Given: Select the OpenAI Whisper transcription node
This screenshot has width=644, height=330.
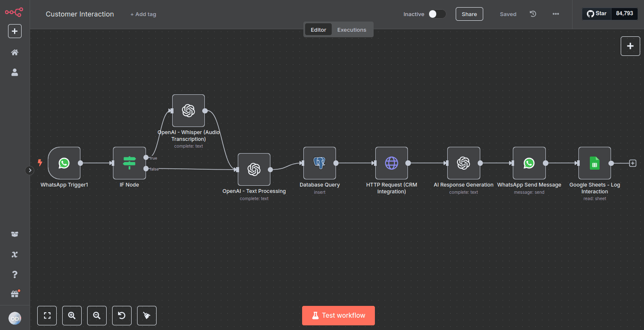Looking at the screenshot, I should pyautogui.click(x=188, y=110).
